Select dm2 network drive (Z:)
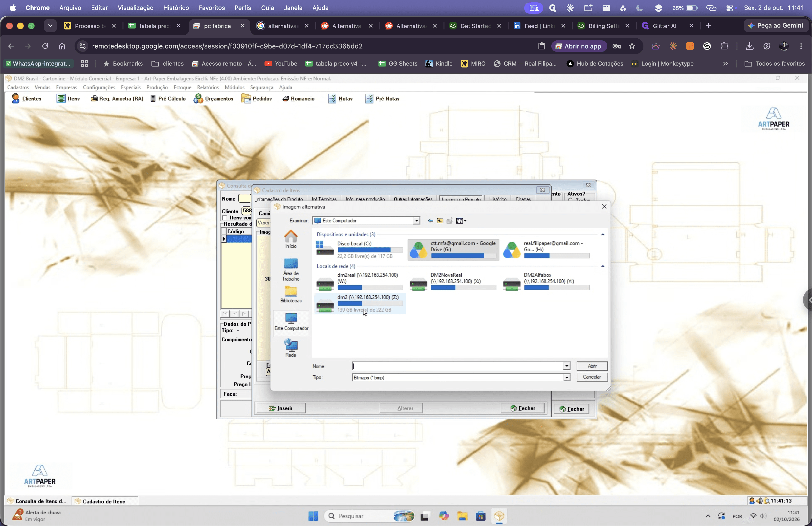Image resolution: width=812 pixels, height=526 pixels. (360, 303)
